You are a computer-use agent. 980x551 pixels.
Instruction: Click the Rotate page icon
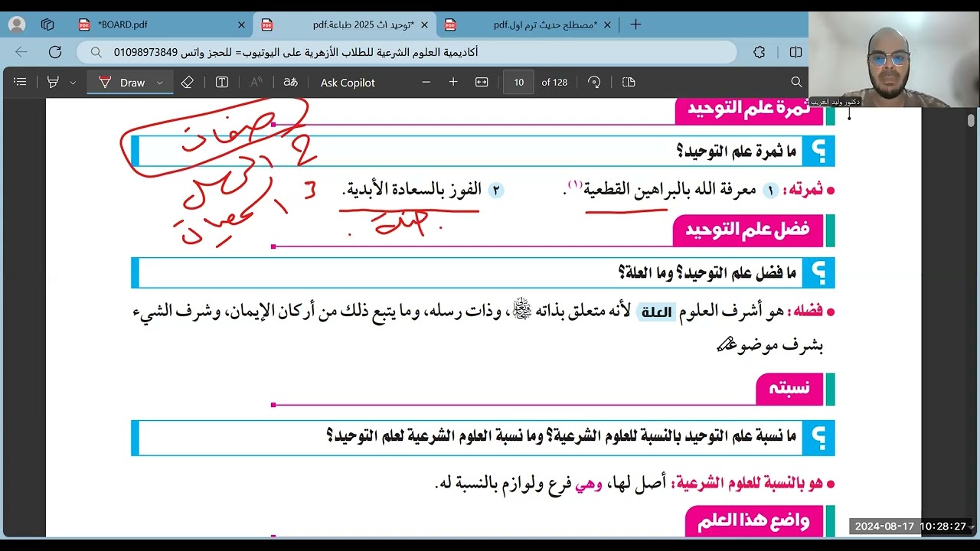594,82
